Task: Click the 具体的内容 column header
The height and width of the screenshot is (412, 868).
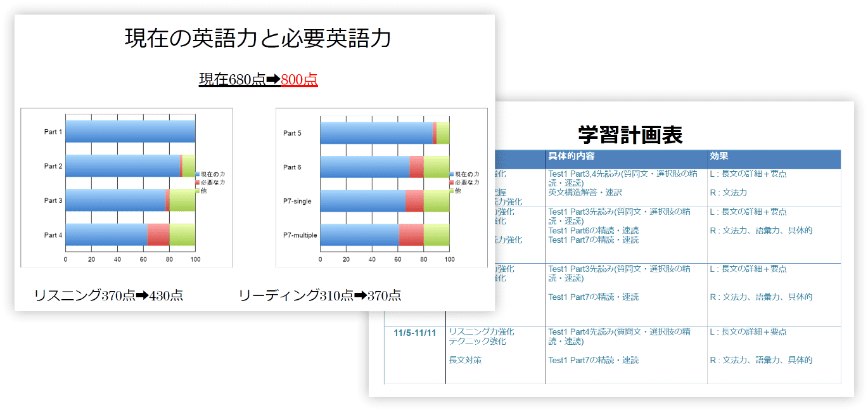Action: coord(571,156)
